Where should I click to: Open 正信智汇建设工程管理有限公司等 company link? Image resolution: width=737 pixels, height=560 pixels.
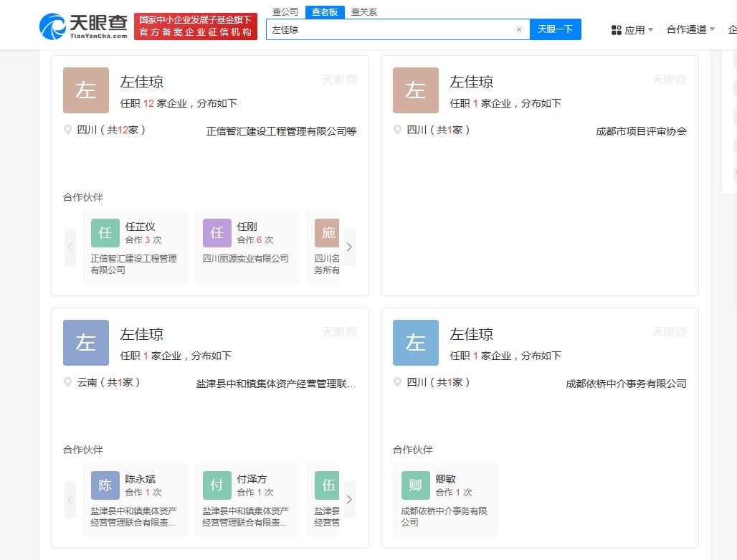tap(281, 131)
